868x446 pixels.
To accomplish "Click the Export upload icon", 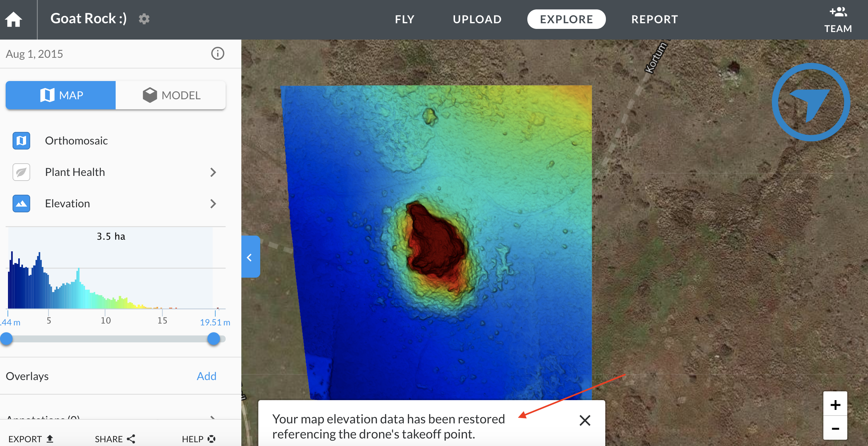I will [50, 438].
